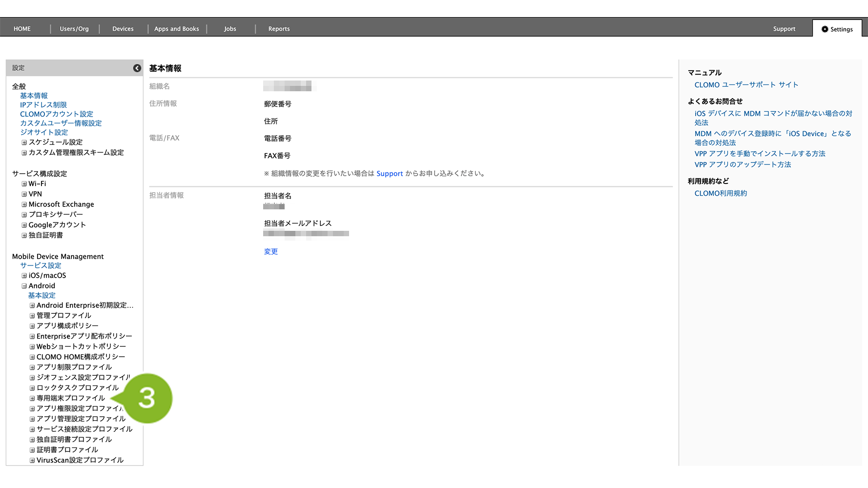This screenshot has width=868, height=488.
Task: Open the CLOMO利用規約 link
Action: pos(720,193)
